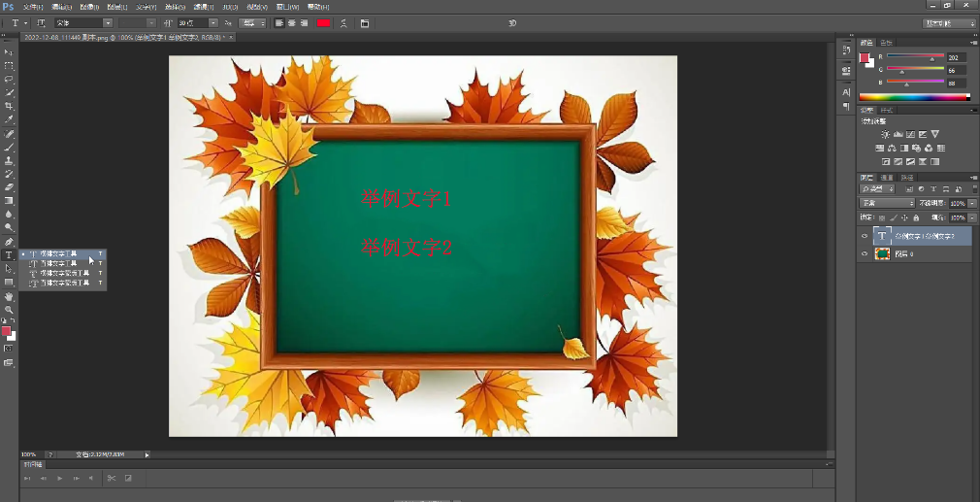Click the left align text button
The image size is (980, 502).
pyautogui.click(x=278, y=22)
